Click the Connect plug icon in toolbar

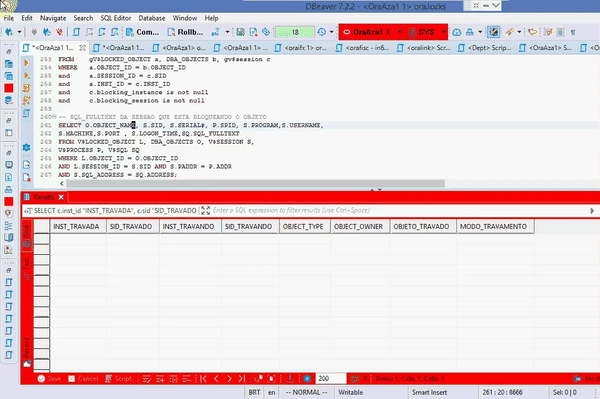[x=34, y=32]
